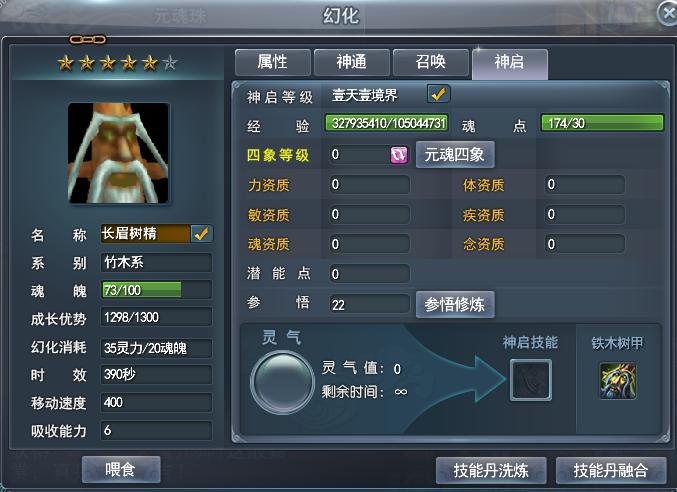This screenshot has height=492, width=677.
Task: Select the 铁木树甲 skill icon
Action: (618, 381)
